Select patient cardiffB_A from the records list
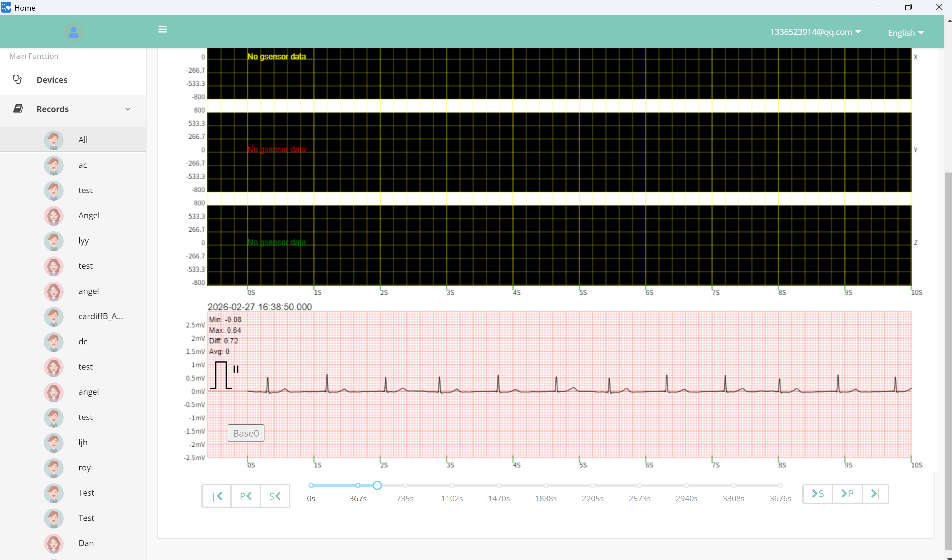 [101, 316]
